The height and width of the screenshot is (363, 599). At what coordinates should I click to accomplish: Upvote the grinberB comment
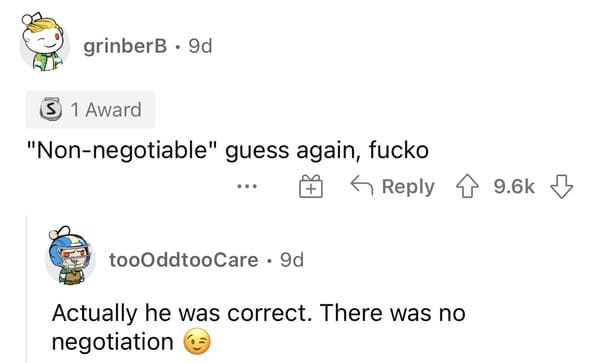tap(467, 186)
